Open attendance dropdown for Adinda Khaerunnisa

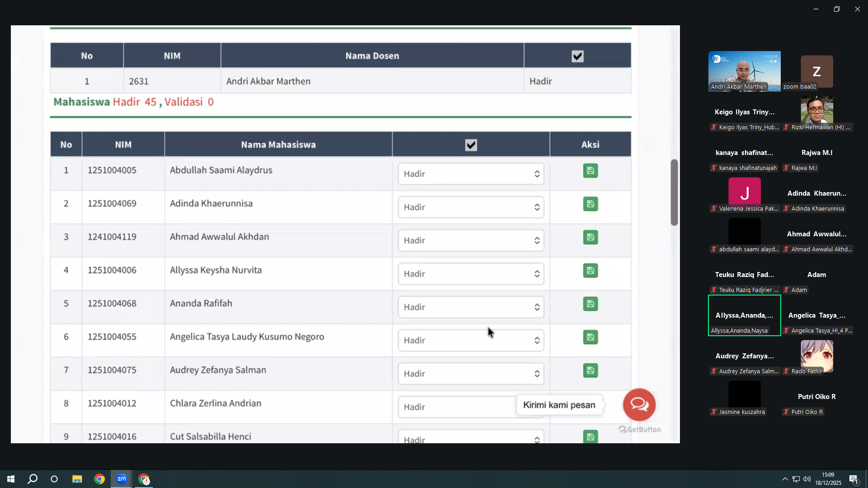[x=471, y=207]
